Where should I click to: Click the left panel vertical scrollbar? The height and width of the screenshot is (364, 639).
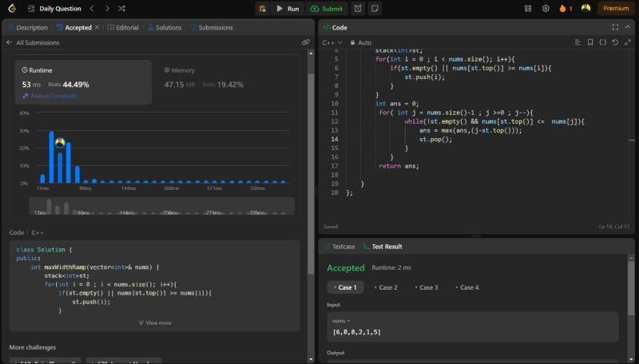tap(311, 173)
